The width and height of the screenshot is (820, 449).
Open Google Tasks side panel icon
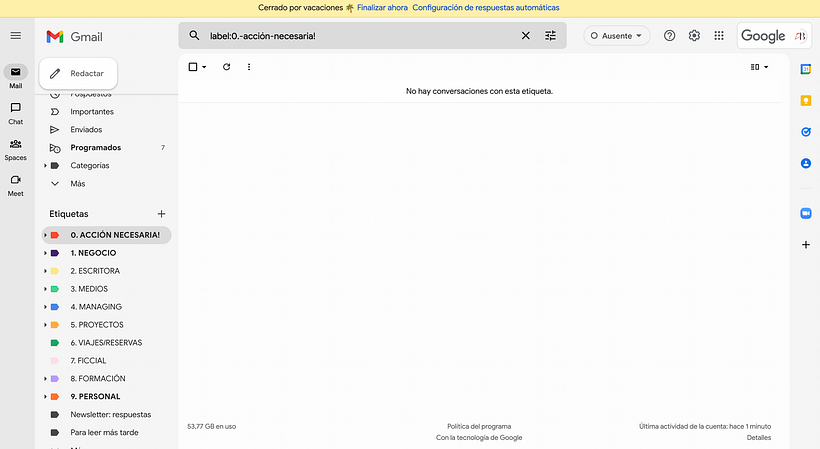806,132
